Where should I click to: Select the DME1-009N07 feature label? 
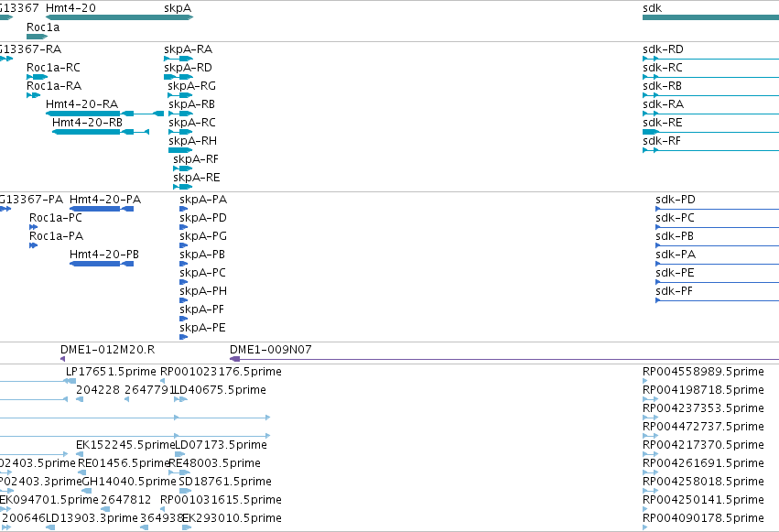pyautogui.click(x=271, y=350)
